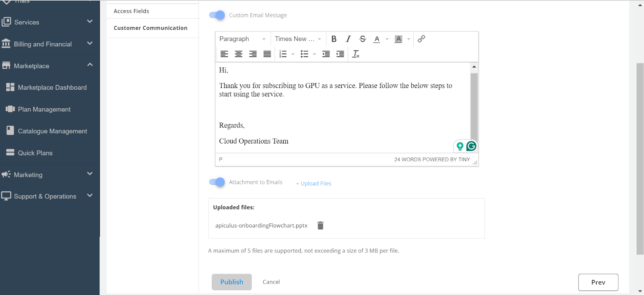This screenshot has width=644, height=295.
Task: Toggle bold formatting in editor toolbar
Action: point(334,39)
